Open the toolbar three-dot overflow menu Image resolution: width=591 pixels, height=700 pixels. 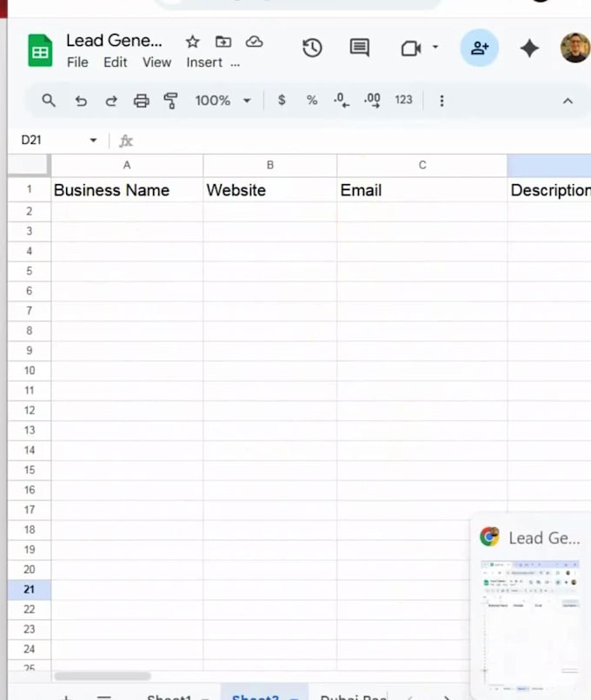click(442, 101)
